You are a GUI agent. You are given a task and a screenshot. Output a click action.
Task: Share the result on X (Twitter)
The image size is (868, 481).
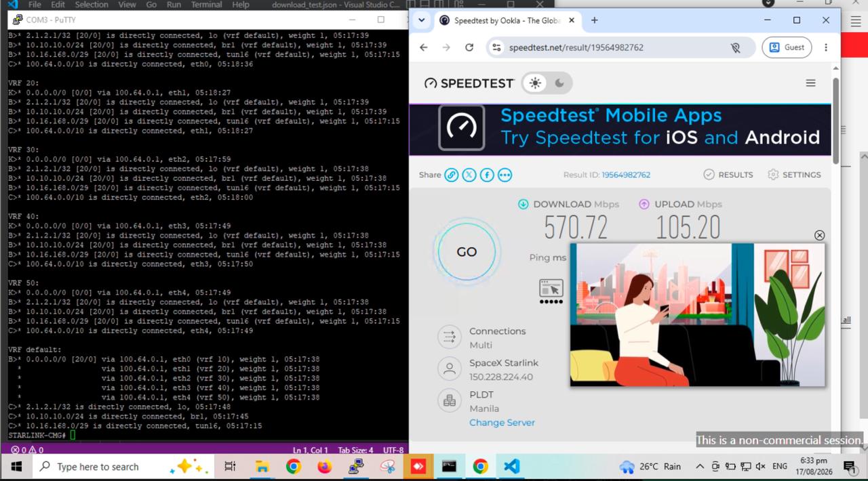pyautogui.click(x=469, y=175)
